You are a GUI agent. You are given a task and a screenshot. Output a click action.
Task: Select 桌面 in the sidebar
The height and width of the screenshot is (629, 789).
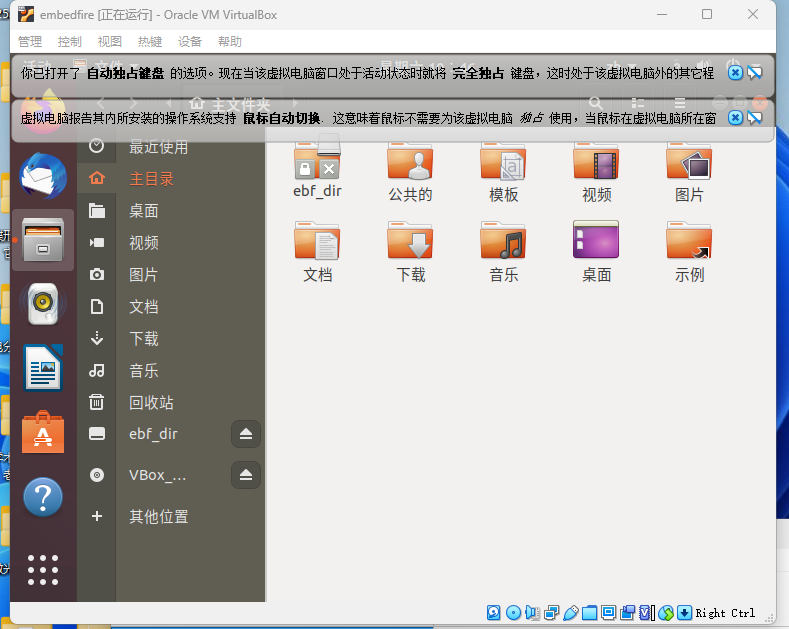(171, 210)
